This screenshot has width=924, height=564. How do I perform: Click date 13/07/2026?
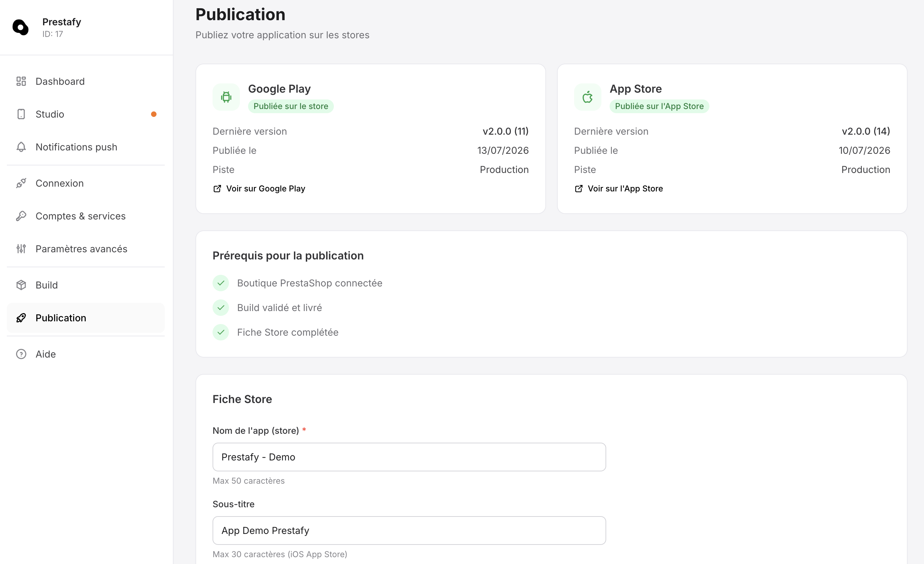[503, 150]
